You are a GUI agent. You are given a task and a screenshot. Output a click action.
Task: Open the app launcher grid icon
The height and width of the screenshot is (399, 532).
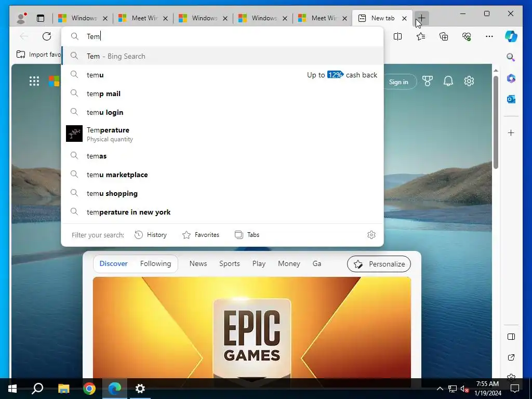[34, 81]
